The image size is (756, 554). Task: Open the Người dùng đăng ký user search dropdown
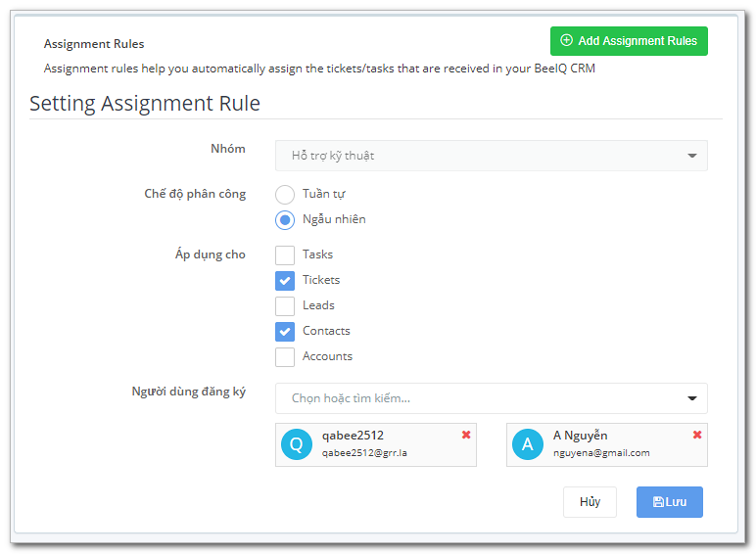click(x=492, y=398)
